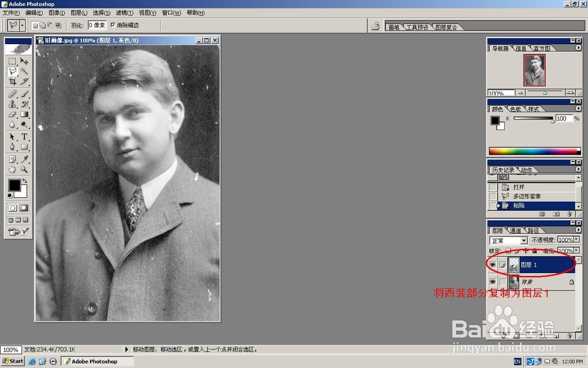This screenshot has height=368, width=588.
Task: Select the Clone Stamp tool
Action: click(x=12, y=104)
